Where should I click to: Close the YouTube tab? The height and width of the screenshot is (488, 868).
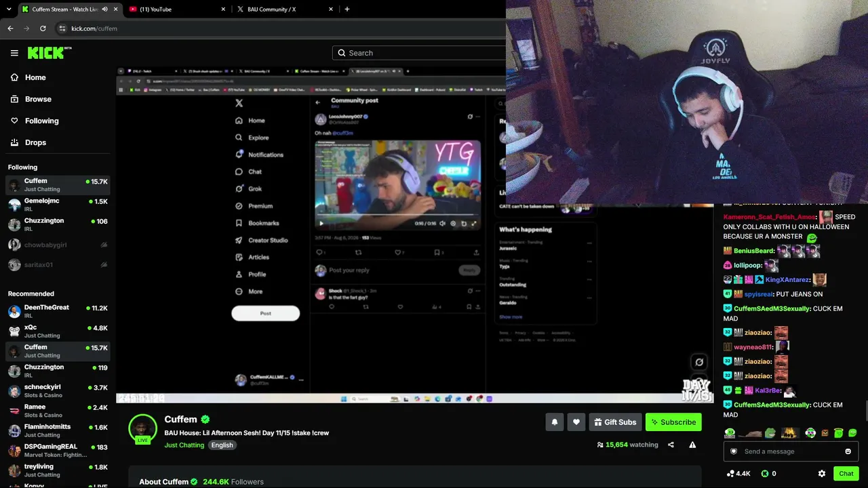[223, 9]
